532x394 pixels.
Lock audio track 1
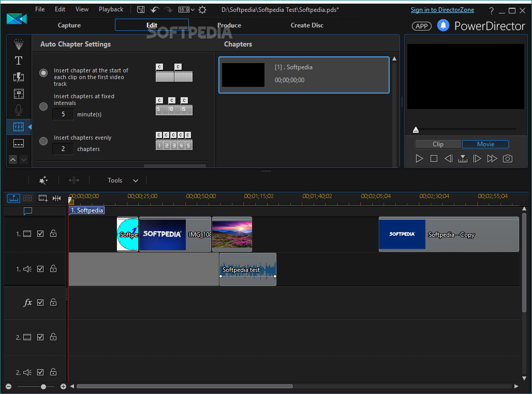point(53,268)
